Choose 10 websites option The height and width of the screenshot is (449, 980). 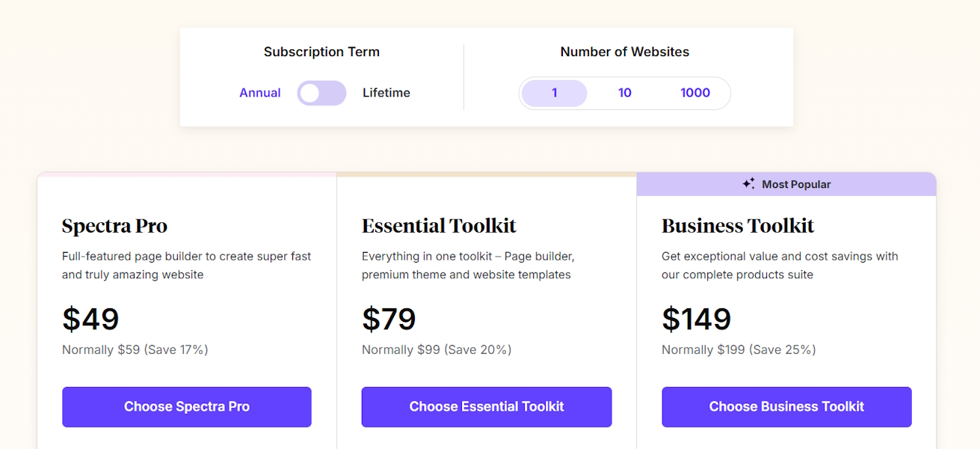point(624,93)
